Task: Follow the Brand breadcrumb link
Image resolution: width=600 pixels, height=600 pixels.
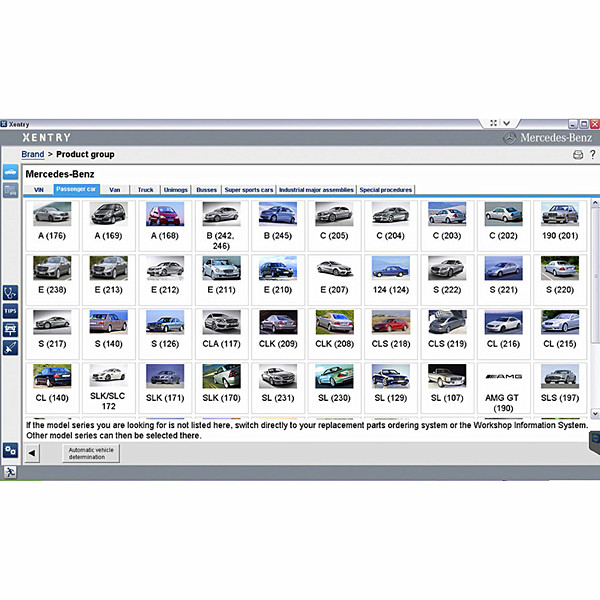Action: click(x=33, y=154)
